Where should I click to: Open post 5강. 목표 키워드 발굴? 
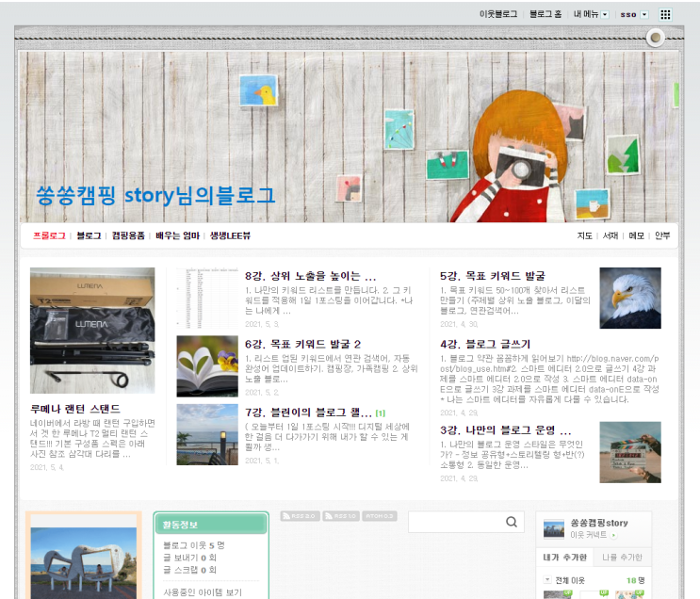(x=493, y=276)
